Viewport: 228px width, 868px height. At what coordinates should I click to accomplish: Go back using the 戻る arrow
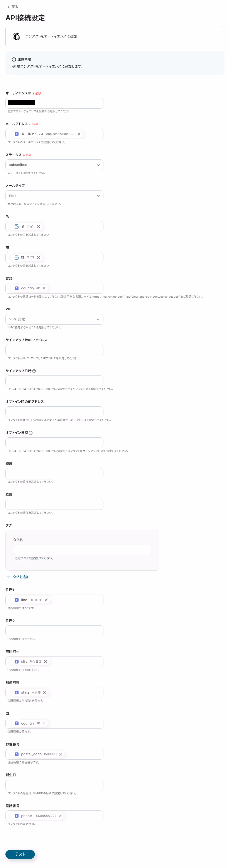point(12,7)
